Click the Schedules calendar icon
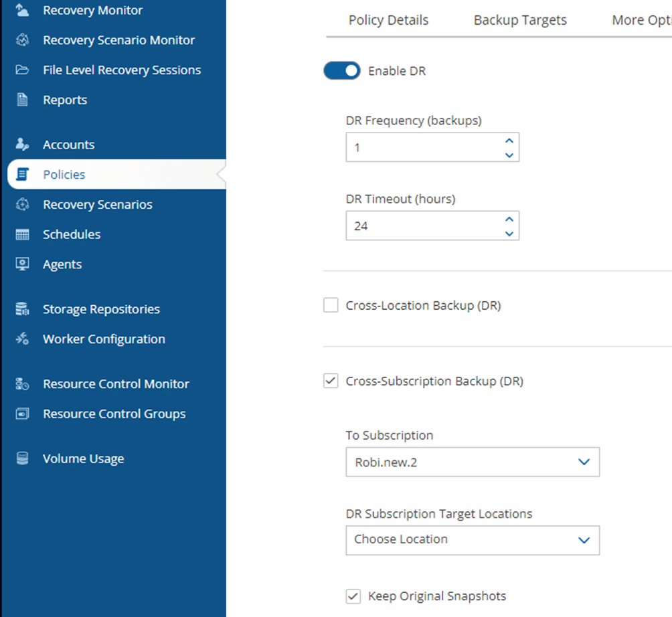The image size is (672, 617). (x=21, y=234)
